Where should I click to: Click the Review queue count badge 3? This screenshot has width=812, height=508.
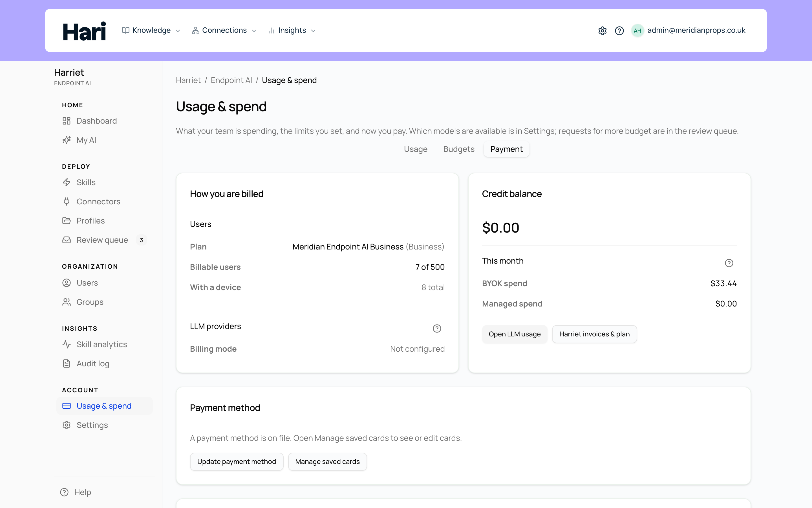[x=141, y=240]
